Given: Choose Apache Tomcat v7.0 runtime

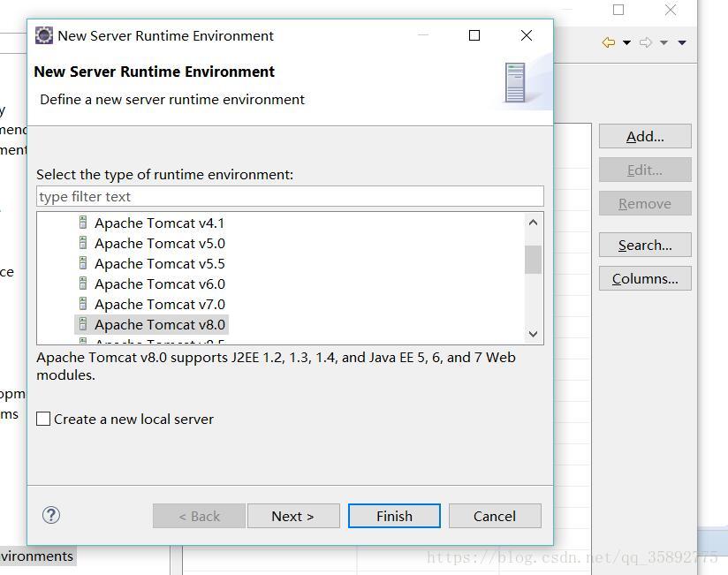Looking at the screenshot, I should point(160,305).
